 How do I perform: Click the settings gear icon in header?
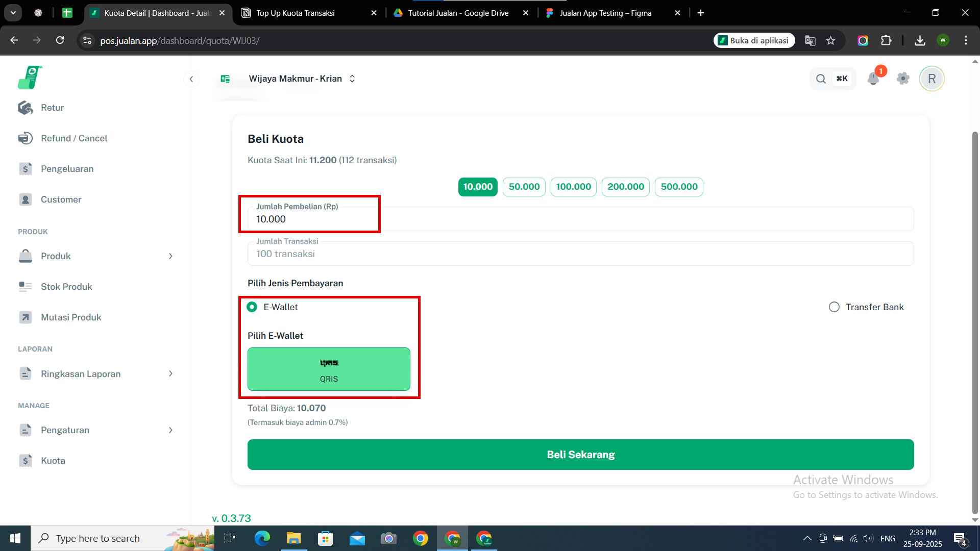tap(903, 79)
